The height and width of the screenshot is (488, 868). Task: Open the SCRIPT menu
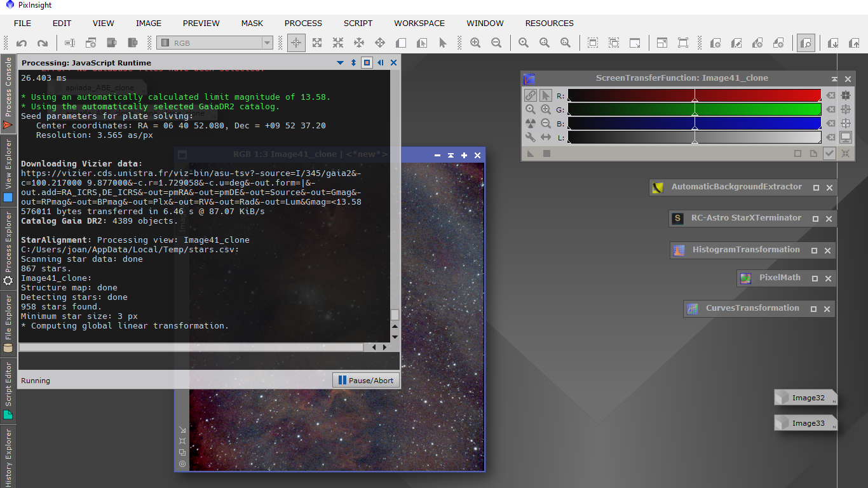coord(358,23)
